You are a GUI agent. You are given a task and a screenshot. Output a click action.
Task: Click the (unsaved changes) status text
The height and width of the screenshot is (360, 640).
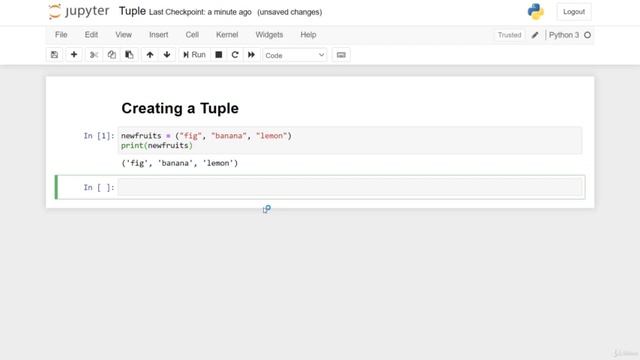pos(289,12)
